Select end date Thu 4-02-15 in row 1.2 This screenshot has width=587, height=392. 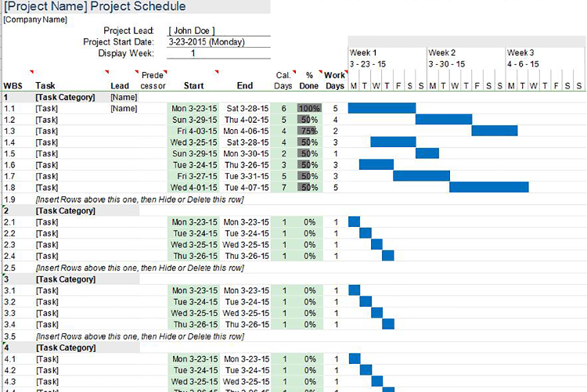(x=245, y=120)
